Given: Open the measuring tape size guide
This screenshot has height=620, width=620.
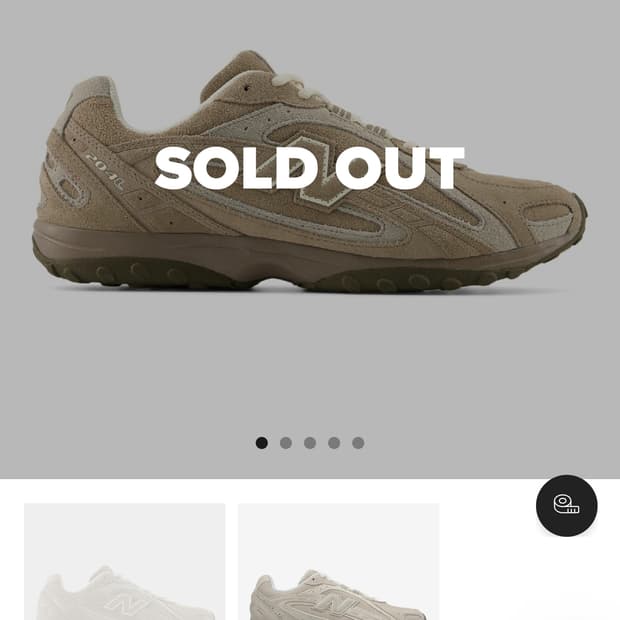Looking at the screenshot, I should [x=566, y=505].
